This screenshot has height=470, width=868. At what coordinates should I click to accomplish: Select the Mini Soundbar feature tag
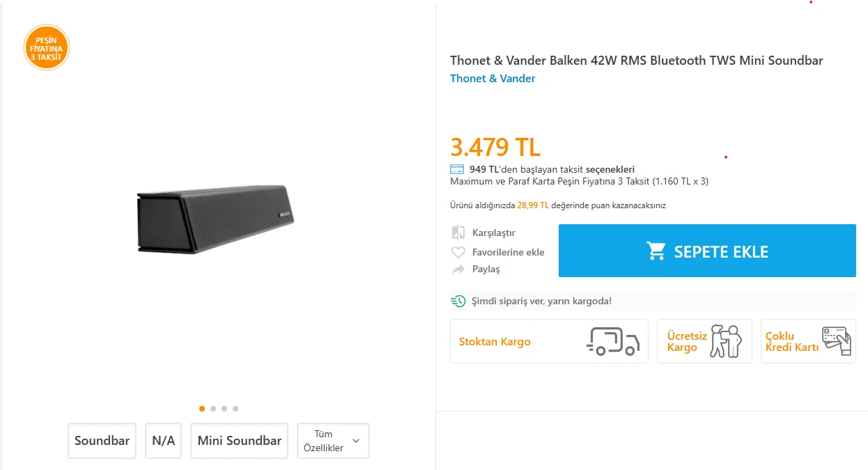pos(239,441)
